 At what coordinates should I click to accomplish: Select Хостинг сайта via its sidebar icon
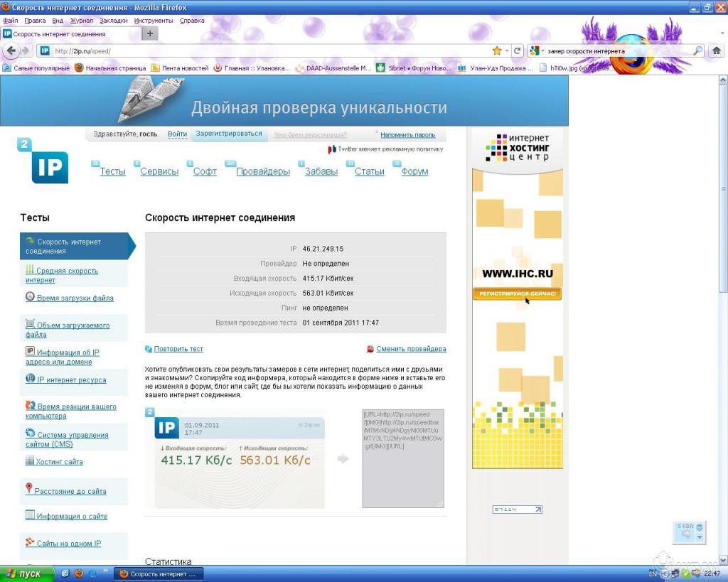[30, 460]
